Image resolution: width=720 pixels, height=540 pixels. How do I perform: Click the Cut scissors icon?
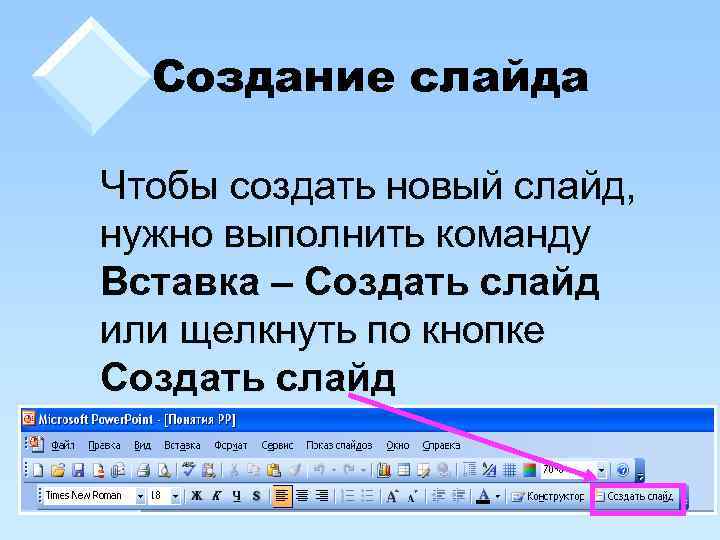234,470
